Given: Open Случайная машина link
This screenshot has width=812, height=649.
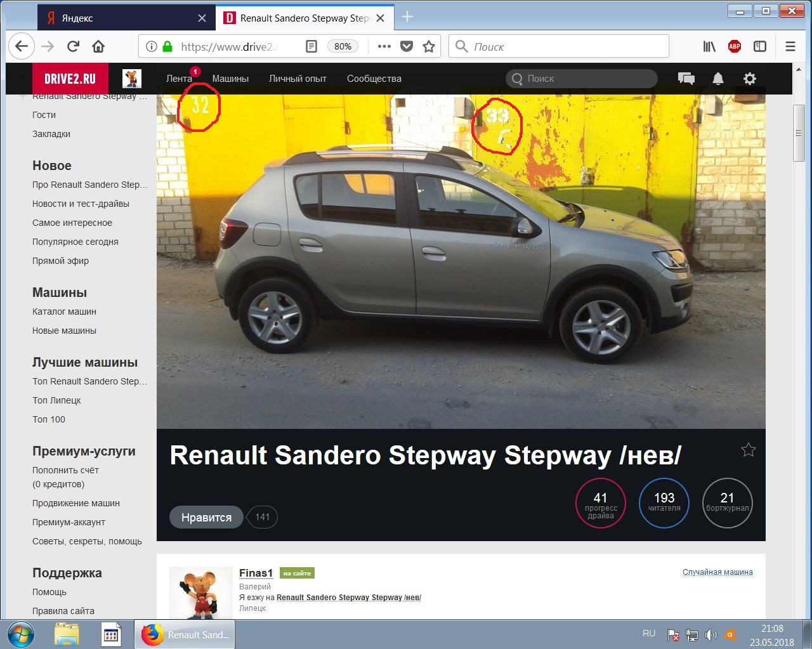Looking at the screenshot, I should (x=717, y=572).
